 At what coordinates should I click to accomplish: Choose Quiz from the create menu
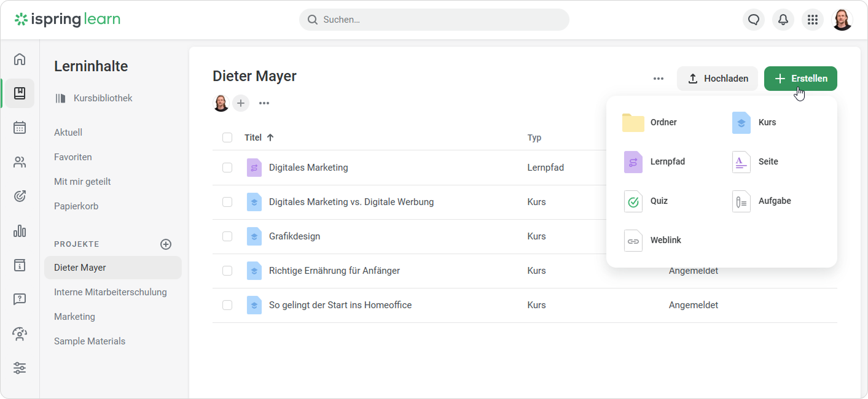(659, 201)
